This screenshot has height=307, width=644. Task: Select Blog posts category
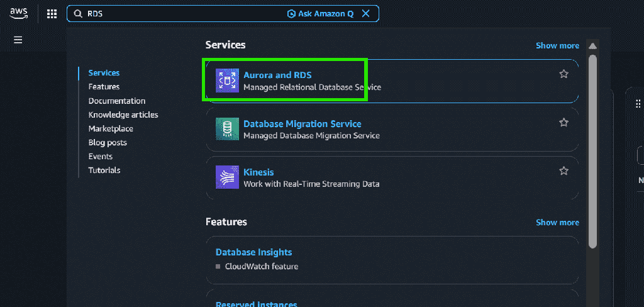coord(108,143)
